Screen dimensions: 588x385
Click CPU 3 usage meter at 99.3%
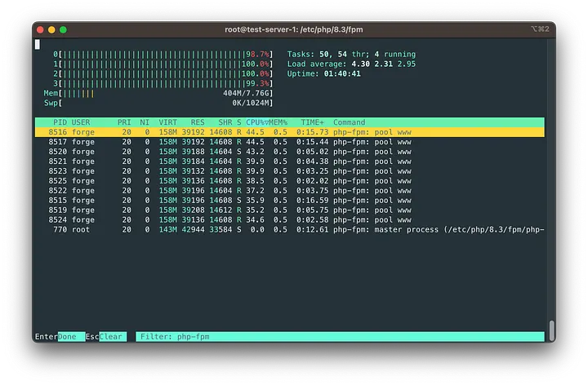point(163,83)
